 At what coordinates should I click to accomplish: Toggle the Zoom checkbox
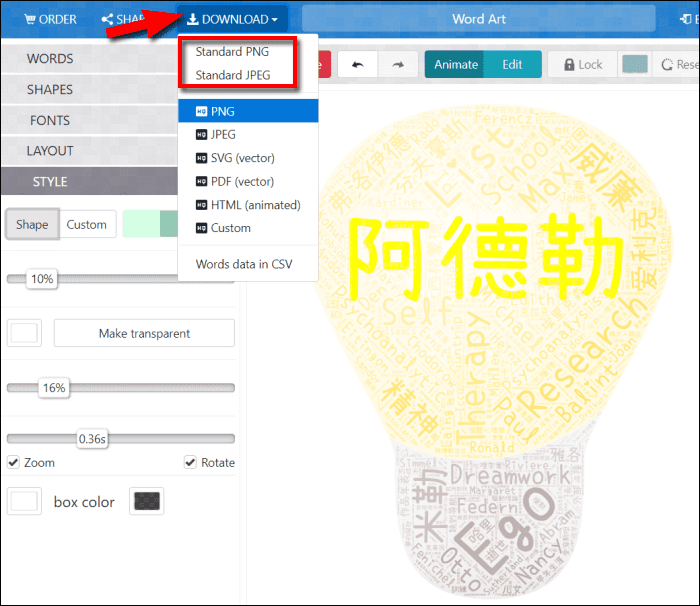click(13, 463)
